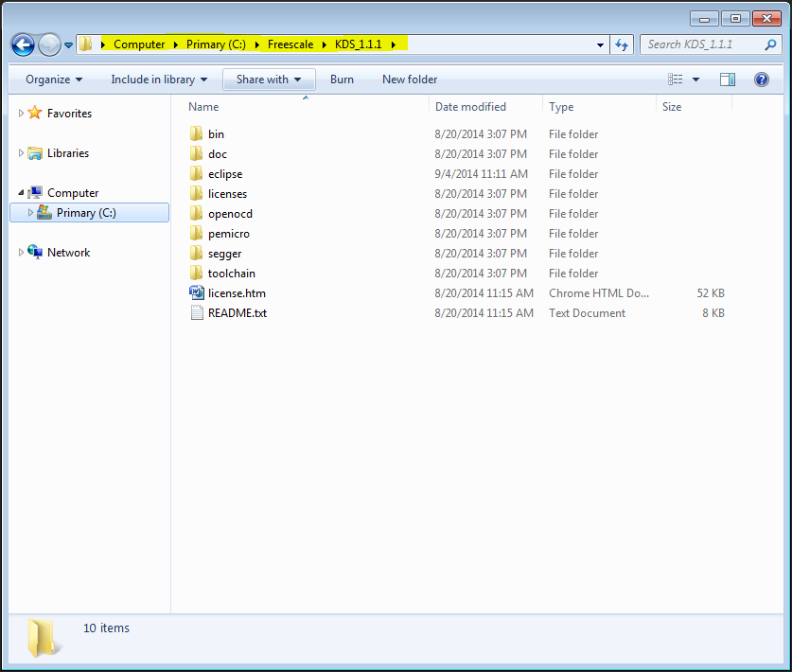Refresh the KDS_1.1.1 folder view
Screen dimensions: 792x672
click(x=622, y=45)
